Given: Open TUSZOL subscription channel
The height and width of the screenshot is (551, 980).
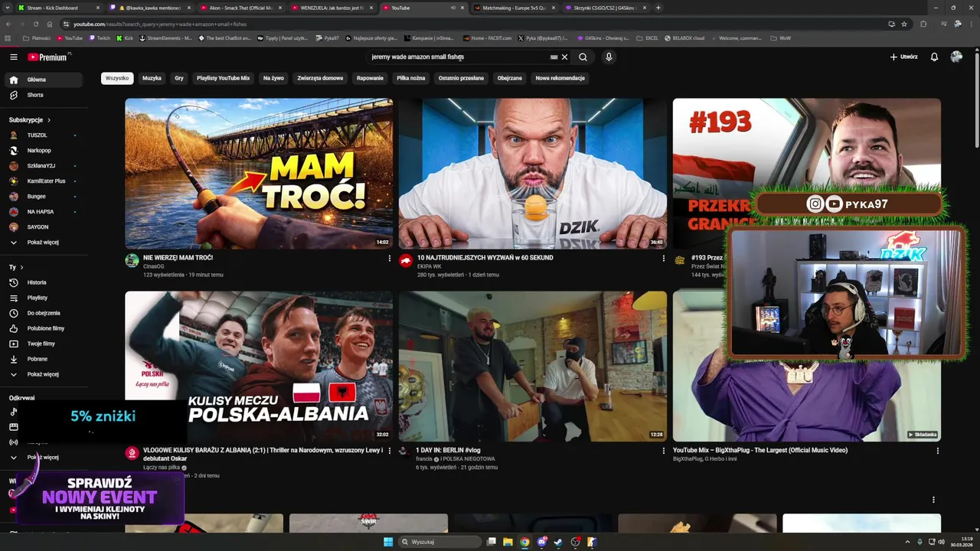Looking at the screenshot, I should pos(43,135).
